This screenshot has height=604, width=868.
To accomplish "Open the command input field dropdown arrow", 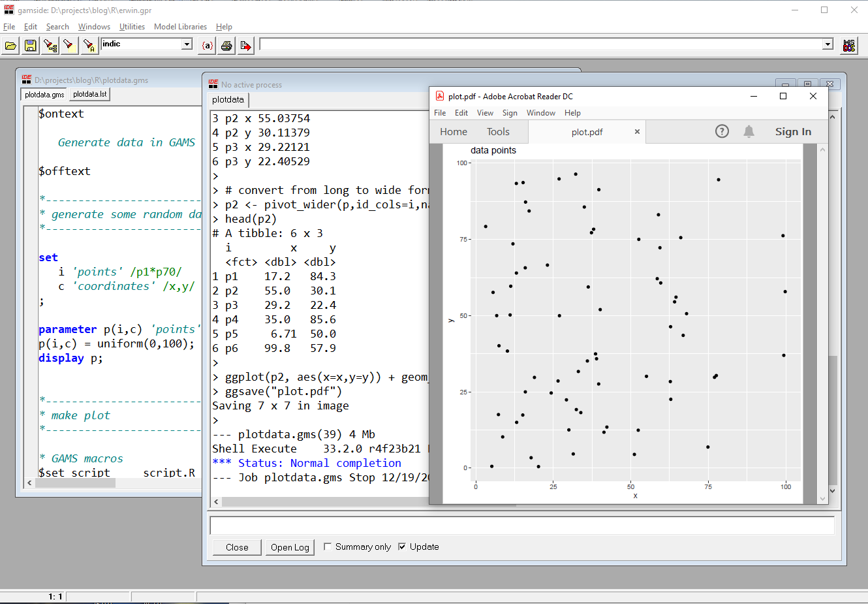I will 828,44.
